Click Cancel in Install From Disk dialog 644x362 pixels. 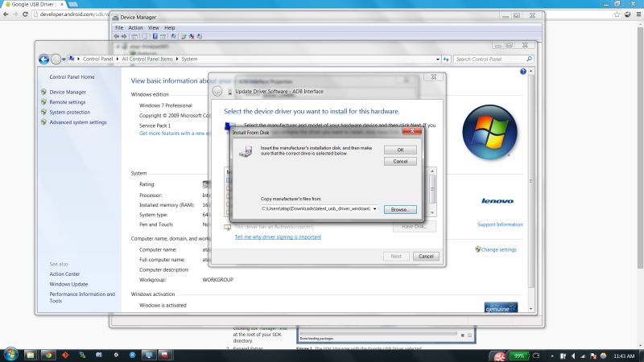(x=400, y=162)
